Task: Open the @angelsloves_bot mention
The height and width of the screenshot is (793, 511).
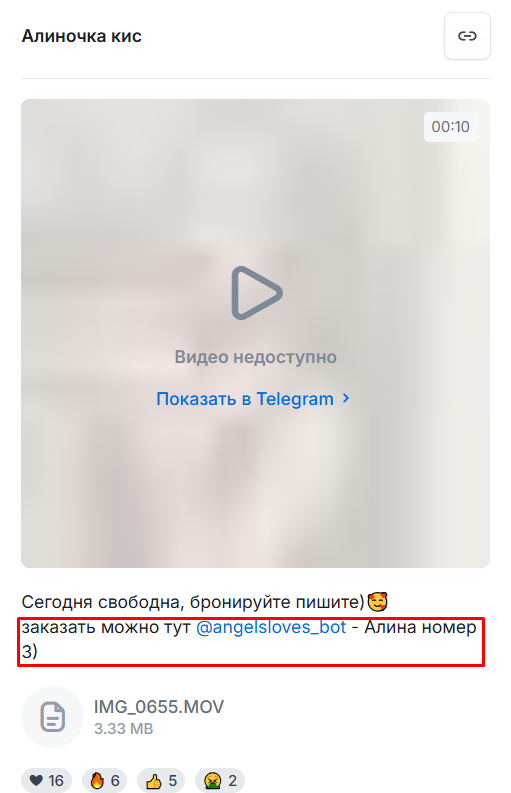Action: pos(271,627)
